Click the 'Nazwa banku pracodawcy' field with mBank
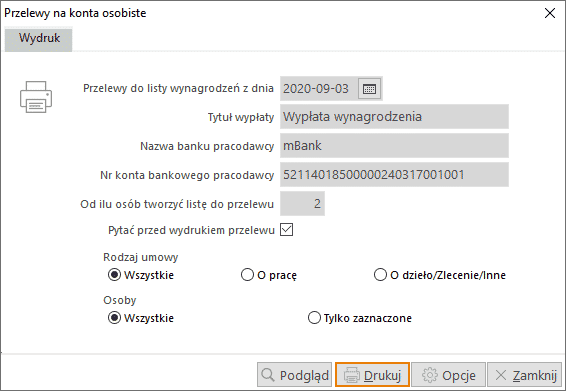The width and height of the screenshot is (566, 391). click(x=394, y=145)
